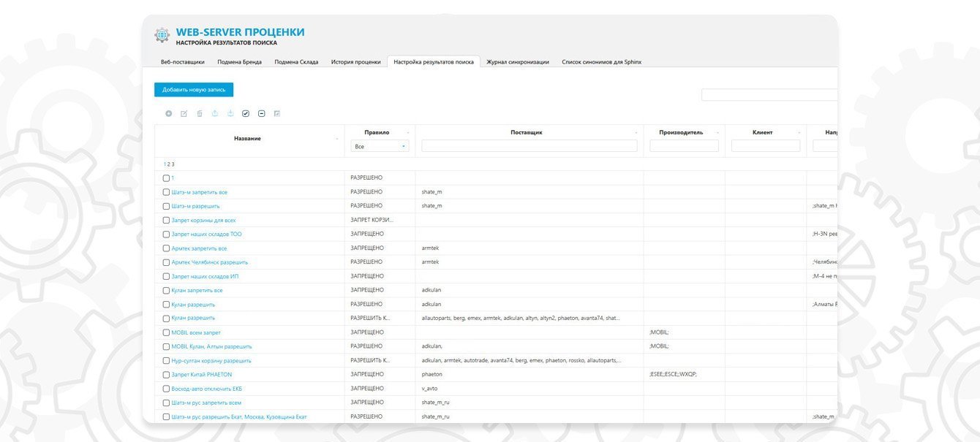The image size is (980, 442).
Task: Go to page 2 in pagination
Action: [169, 164]
